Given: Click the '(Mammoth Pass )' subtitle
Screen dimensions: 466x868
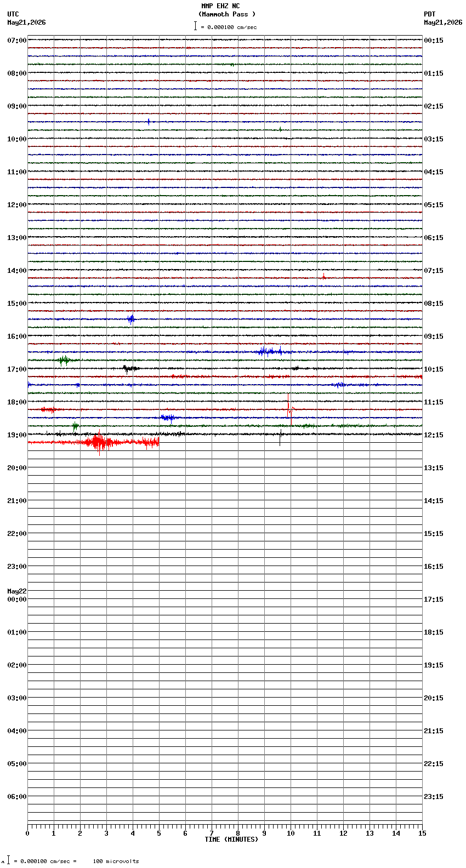Looking at the screenshot, I should click(227, 14).
